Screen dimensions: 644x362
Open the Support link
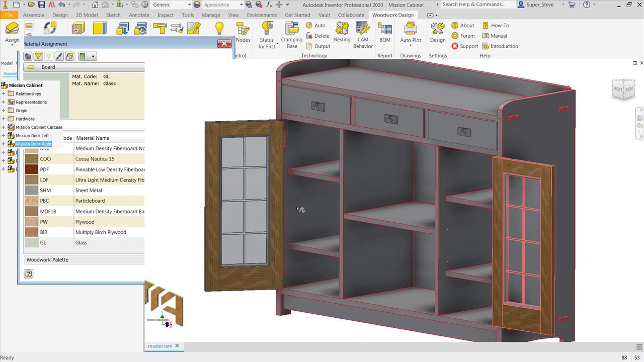[x=465, y=46]
